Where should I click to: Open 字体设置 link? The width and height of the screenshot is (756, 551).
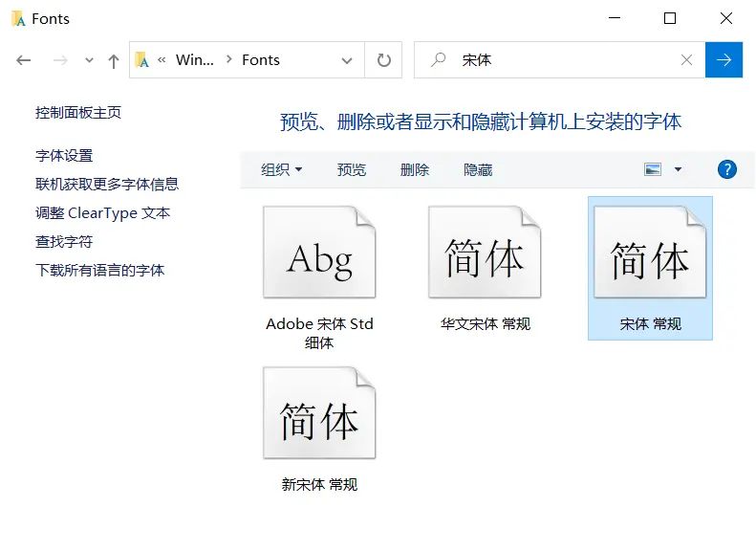tap(64, 155)
